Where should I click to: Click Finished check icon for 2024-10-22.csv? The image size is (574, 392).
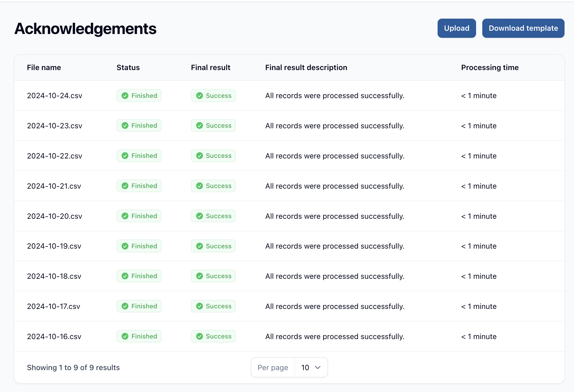[125, 156]
